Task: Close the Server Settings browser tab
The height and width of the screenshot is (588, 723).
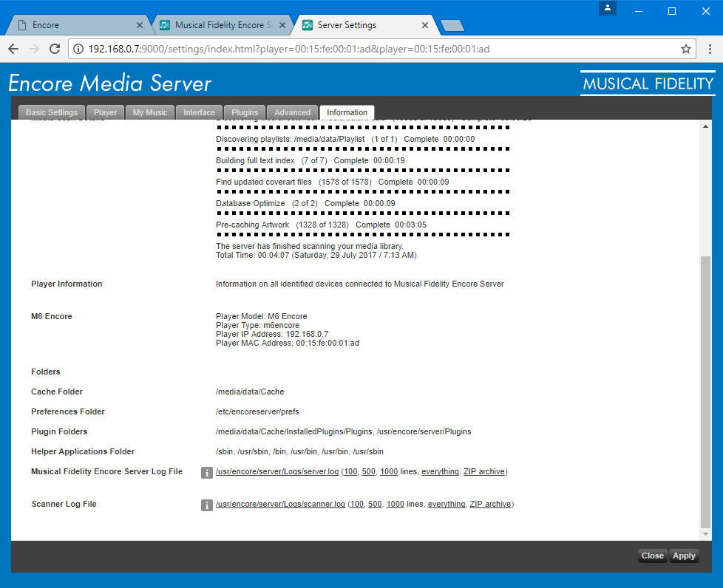Action: point(424,25)
